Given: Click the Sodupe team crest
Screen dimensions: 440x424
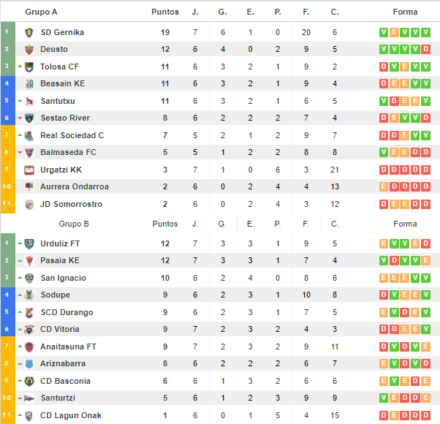Looking at the screenshot, I should [x=29, y=295].
